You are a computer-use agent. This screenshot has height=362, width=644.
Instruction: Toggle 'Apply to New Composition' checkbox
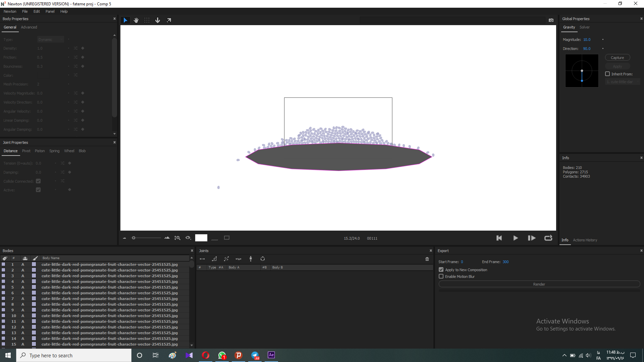pos(441,269)
